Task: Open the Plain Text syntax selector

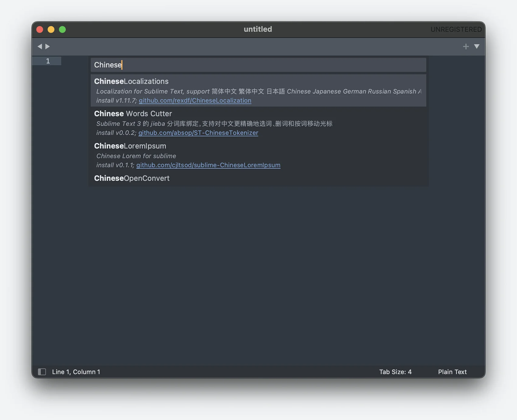Action: [452, 372]
